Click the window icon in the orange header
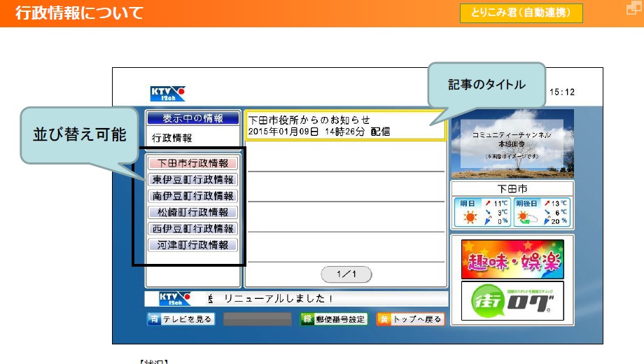The image size is (644, 364). point(633,9)
